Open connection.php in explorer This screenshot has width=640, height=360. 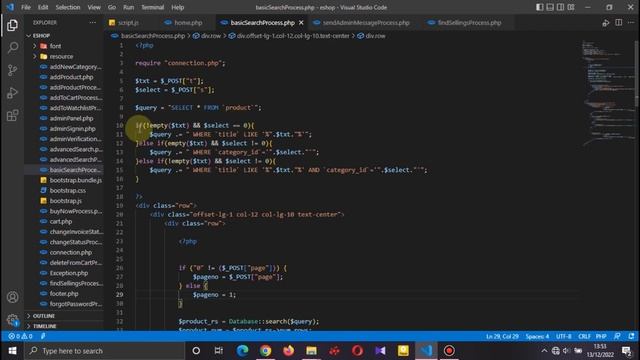tap(71, 252)
